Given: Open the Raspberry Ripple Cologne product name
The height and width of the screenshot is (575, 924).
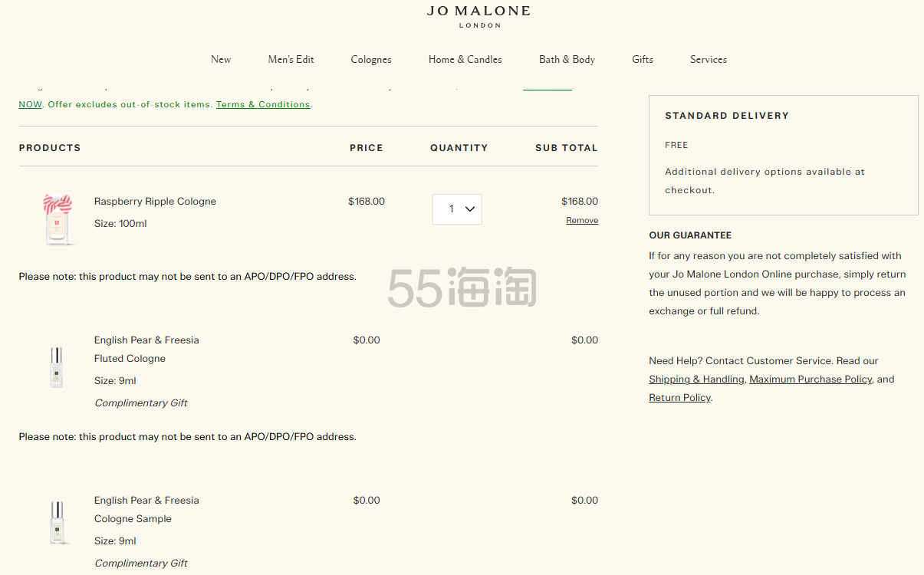Looking at the screenshot, I should tap(155, 202).
